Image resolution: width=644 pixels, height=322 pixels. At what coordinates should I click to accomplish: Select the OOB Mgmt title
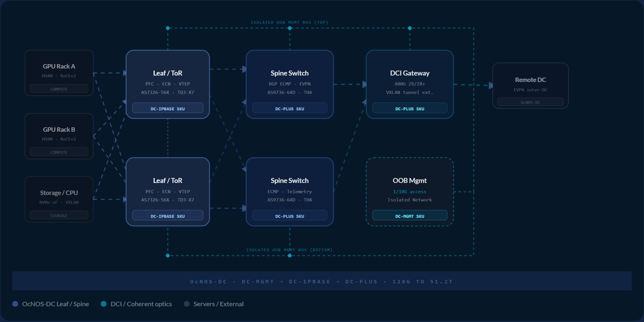pyautogui.click(x=410, y=181)
